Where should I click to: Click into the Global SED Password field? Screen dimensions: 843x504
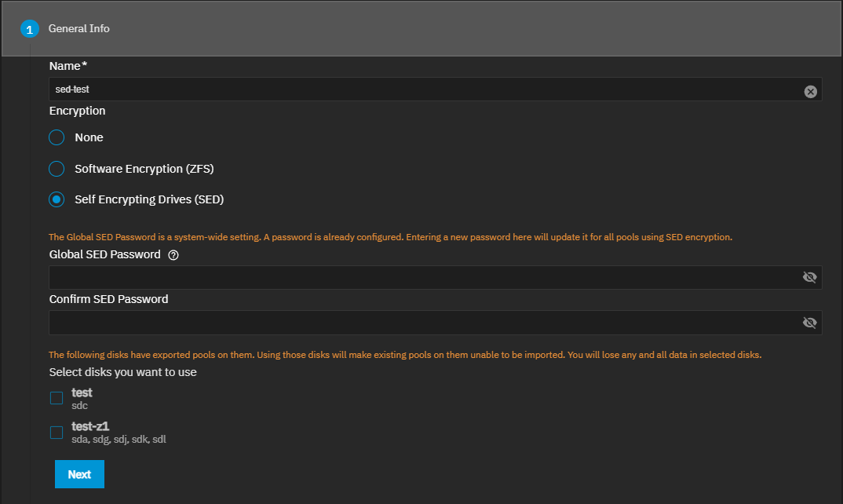point(424,277)
